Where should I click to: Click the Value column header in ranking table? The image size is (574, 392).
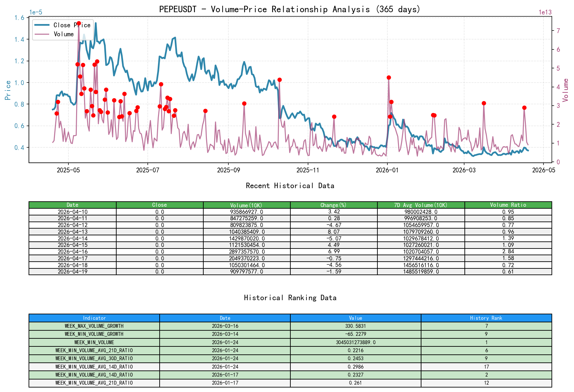[356, 318]
